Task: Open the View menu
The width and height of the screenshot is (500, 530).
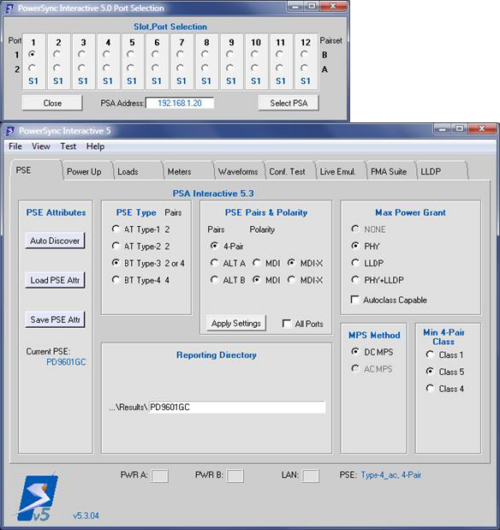Action: pos(41,146)
